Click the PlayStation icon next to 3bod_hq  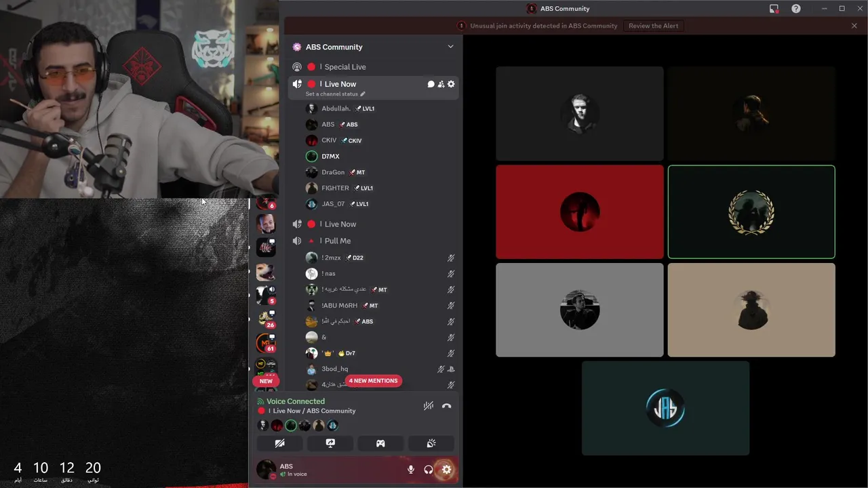451,369
